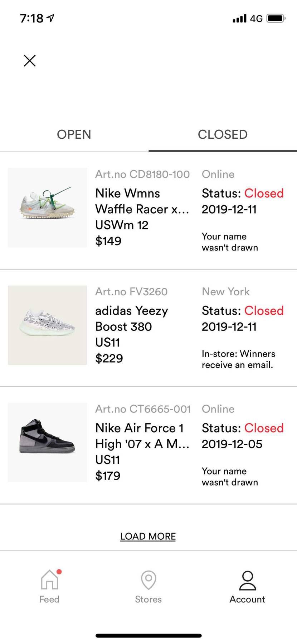
Task: Switch to the OPEN tab
Action: [74, 134]
